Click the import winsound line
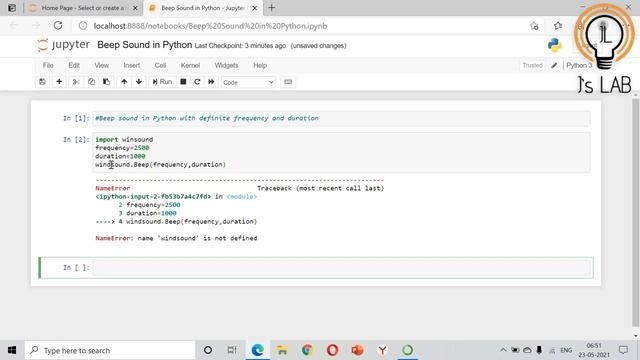This screenshot has height=360, width=640. pyautogui.click(x=124, y=140)
